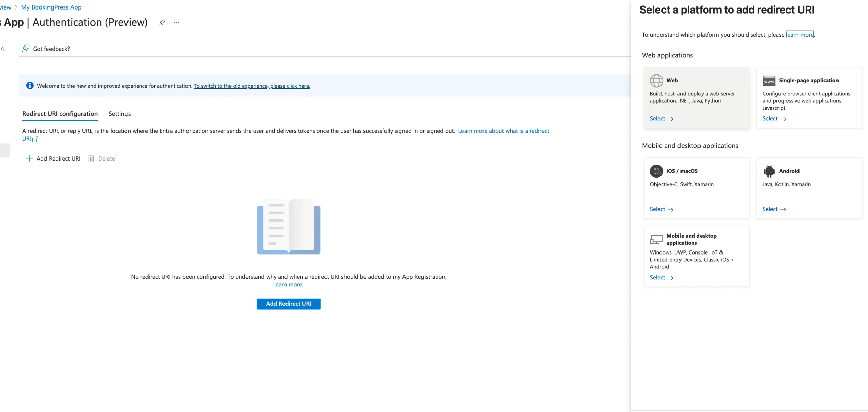The image size is (868, 412).
Task: Click the Delete toolbar command
Action: [x=102, y=158]
